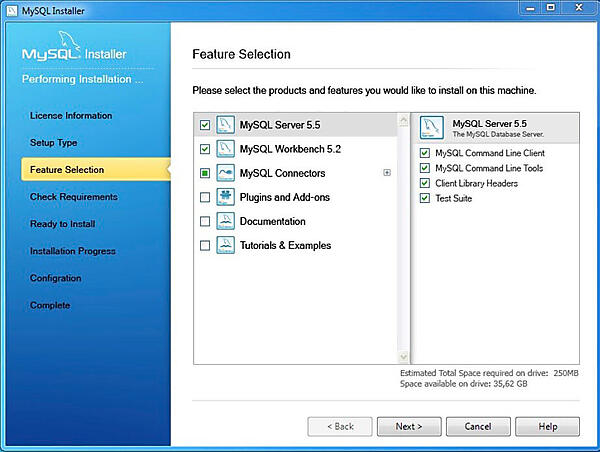Select the MySQL Server 5.5 row label
600x452 pixels.
pos(280,125)
